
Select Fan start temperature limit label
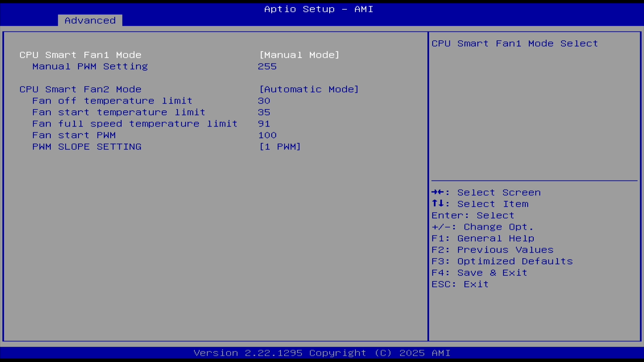119,112
